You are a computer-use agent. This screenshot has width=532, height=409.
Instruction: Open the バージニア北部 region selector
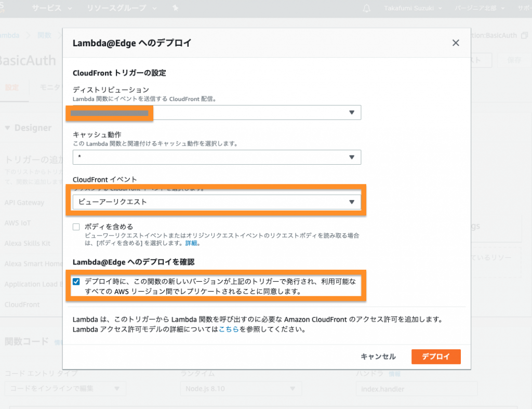479,9
